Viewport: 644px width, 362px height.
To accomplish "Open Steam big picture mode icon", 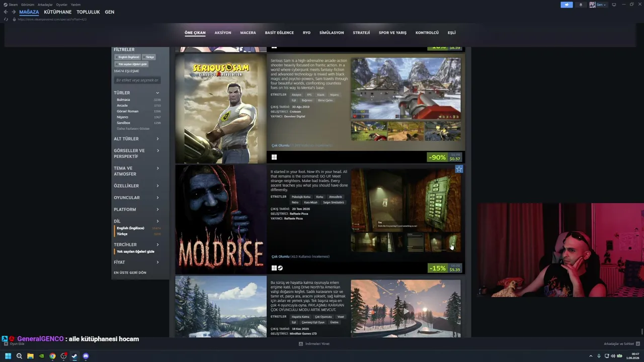I will tap(614, 5).
